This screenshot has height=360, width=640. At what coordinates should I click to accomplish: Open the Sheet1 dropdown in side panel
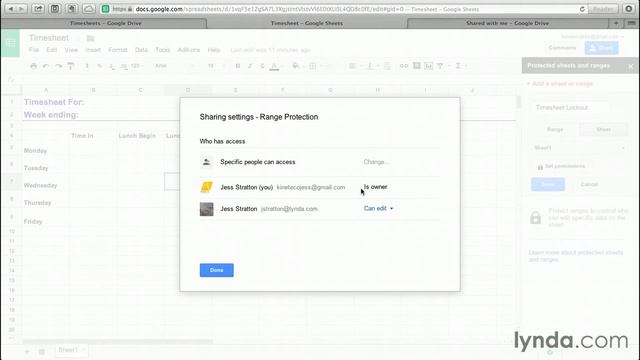580,148
